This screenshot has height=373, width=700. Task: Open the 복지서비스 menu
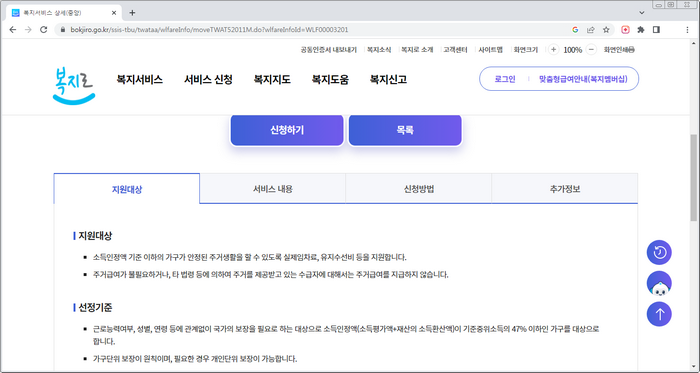pos(140,80)
